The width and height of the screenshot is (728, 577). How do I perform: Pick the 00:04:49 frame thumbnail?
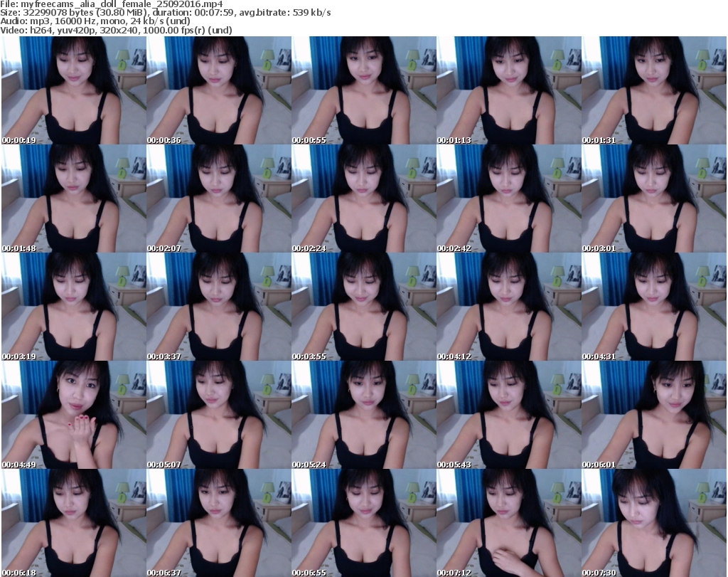point(74,415)
